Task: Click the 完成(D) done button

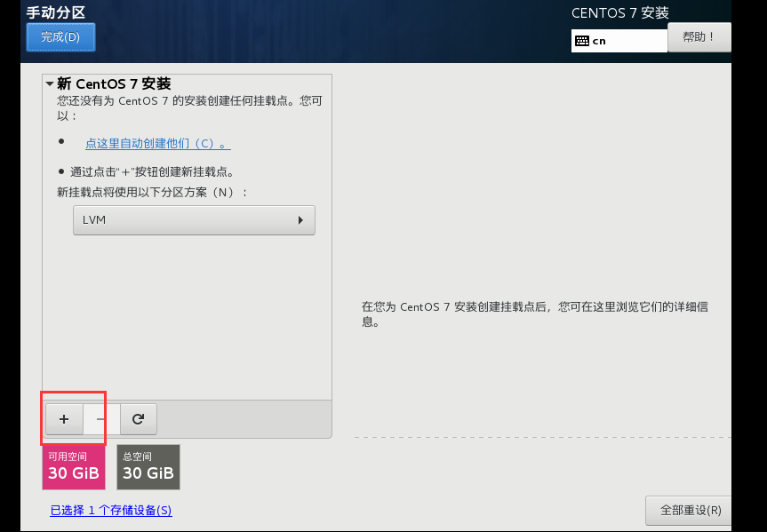Action: (x=60, y=37)
